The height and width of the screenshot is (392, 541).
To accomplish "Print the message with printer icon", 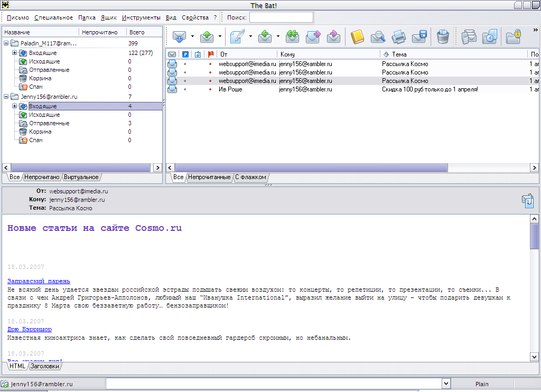I will [x=398, y=36].
